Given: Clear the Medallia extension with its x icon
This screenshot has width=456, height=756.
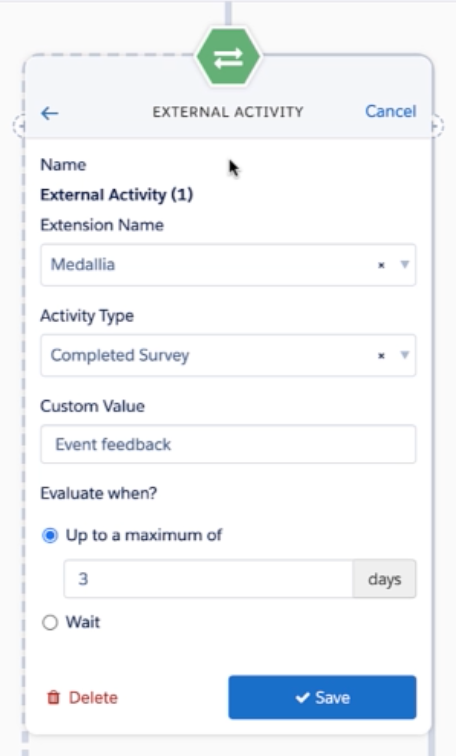Looking at the screenshot, I should click(381, 265).
